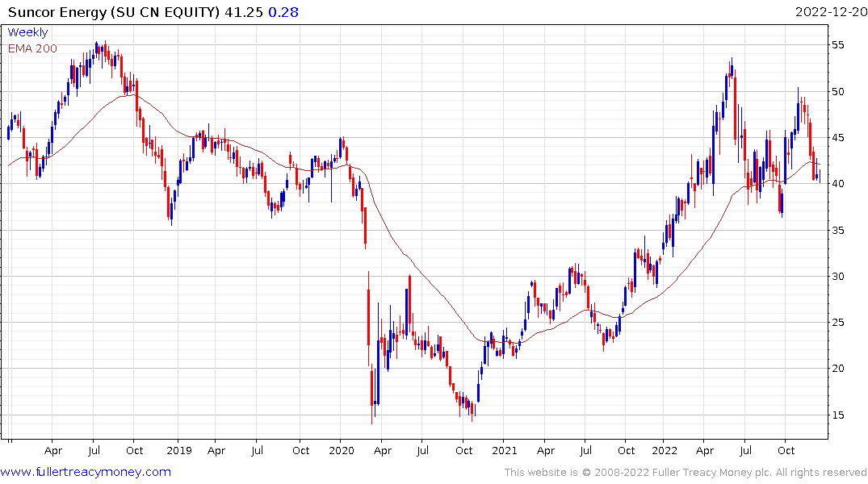
Task: Click the 'Jul' label after 2022
Action: (745, 451)
